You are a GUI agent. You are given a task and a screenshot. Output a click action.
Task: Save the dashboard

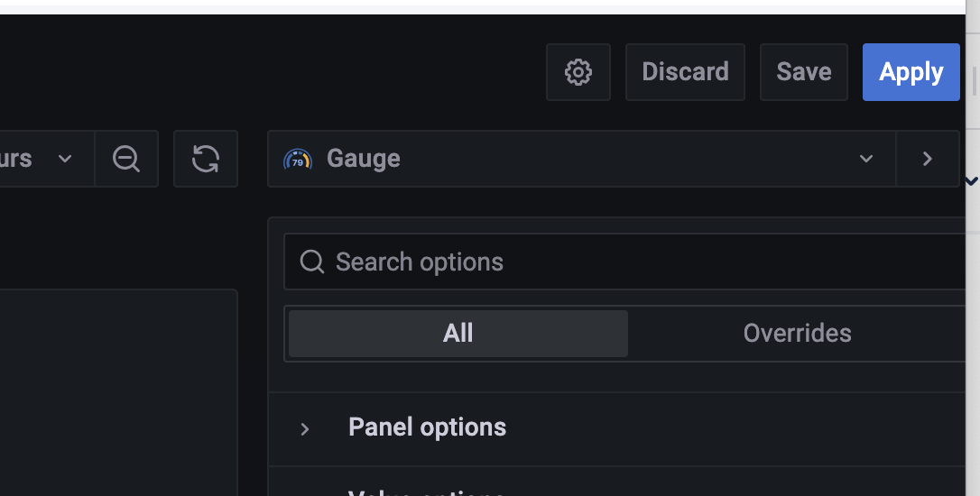[x=804, y=72]
